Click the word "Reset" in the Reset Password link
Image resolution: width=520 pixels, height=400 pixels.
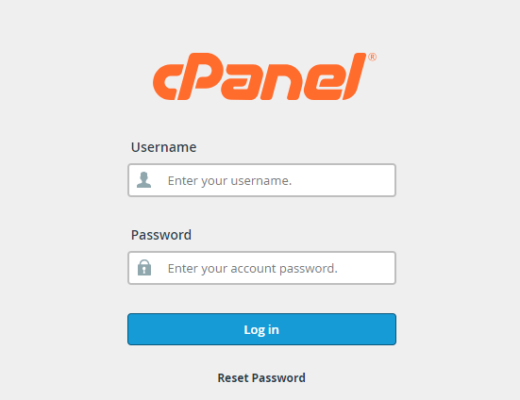pos(233,378)
